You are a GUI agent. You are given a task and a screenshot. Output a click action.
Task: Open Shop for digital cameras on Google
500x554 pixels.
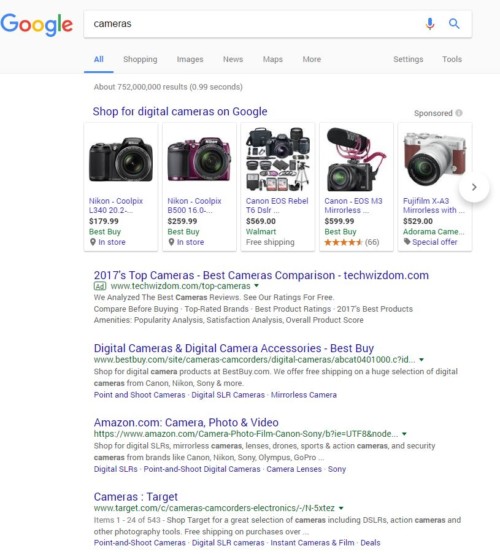[180, 112]
